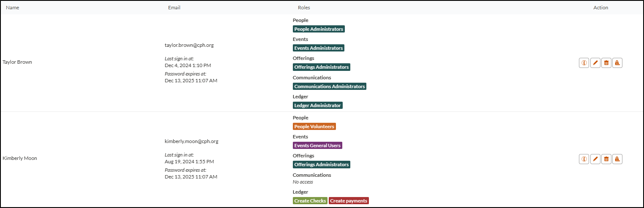Open info icon for Kimberly Moon
Viewport: 644px width, 208px height.
coord(584,159)
